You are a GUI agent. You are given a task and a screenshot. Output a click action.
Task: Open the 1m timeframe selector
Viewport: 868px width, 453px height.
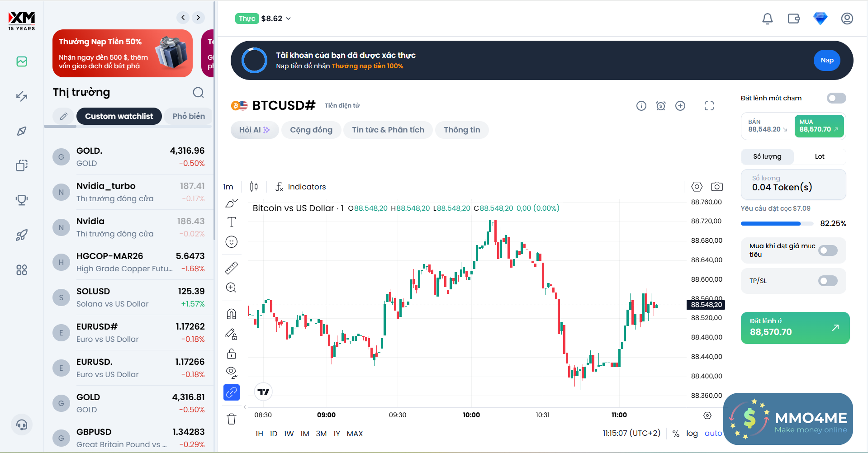pos(228,187)
